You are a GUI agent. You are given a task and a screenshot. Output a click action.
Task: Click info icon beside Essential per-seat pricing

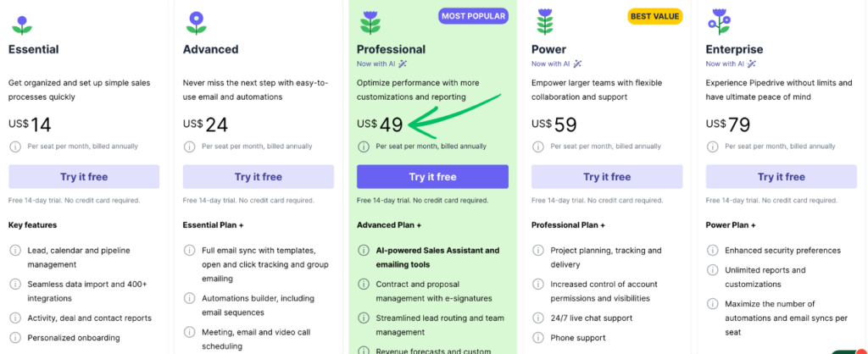coord(14,147)
